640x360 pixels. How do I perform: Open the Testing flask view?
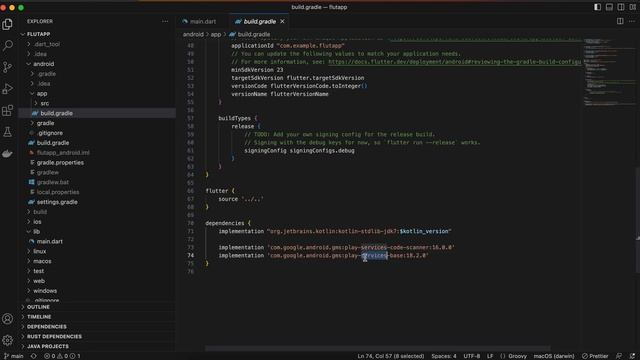[x=7, y=132]
